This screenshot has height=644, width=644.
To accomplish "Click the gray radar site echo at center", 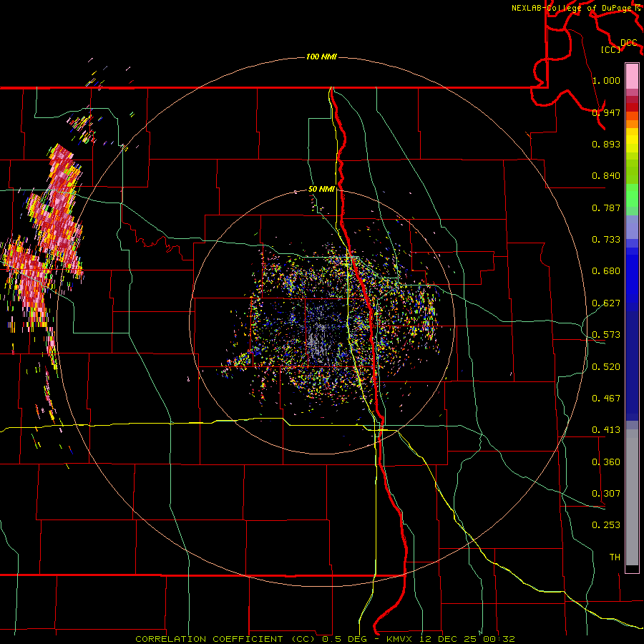I will tap(317, 343).
